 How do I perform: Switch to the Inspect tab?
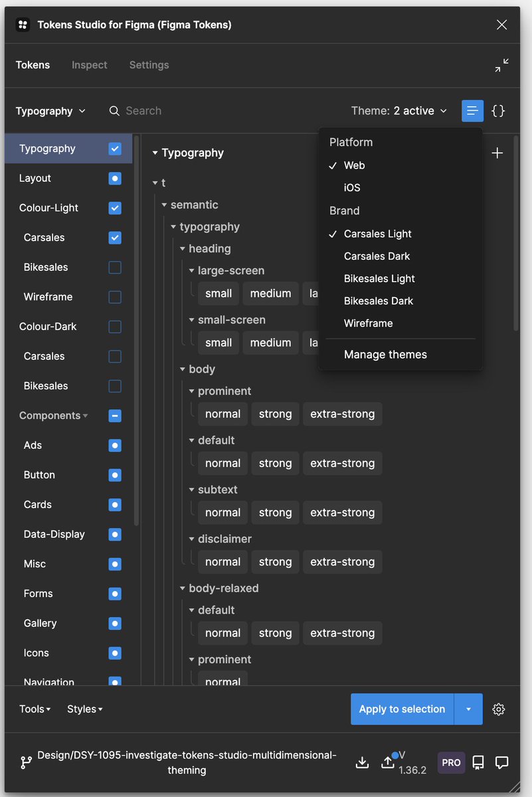tap(90, 65)
